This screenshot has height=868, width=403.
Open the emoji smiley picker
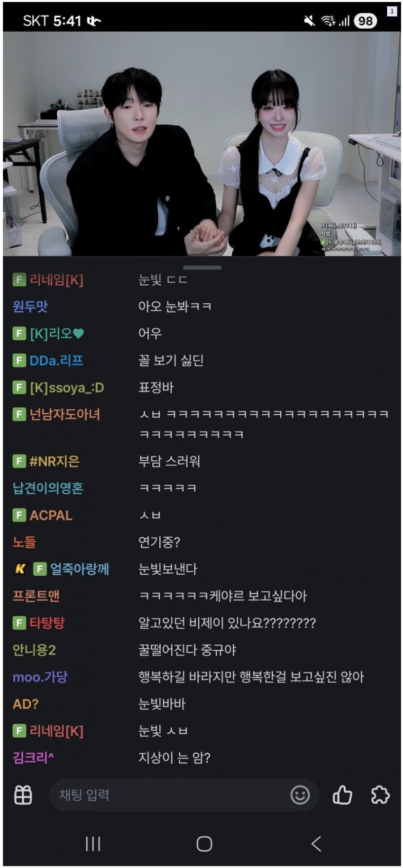point(300,795)
